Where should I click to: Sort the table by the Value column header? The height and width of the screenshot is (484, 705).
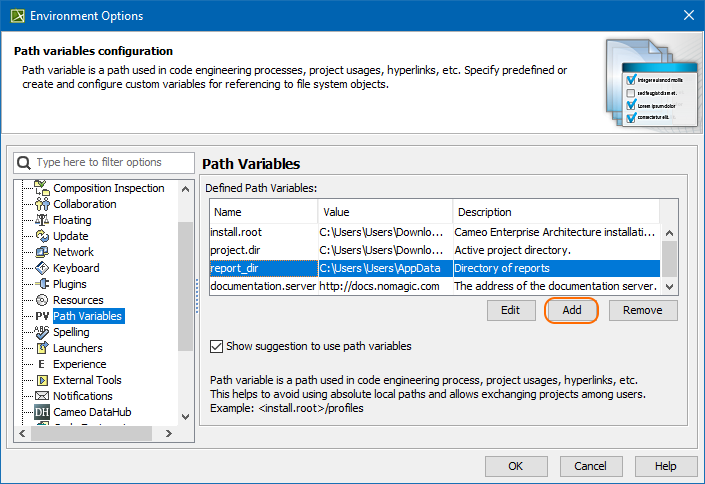[x=385, y=212]
